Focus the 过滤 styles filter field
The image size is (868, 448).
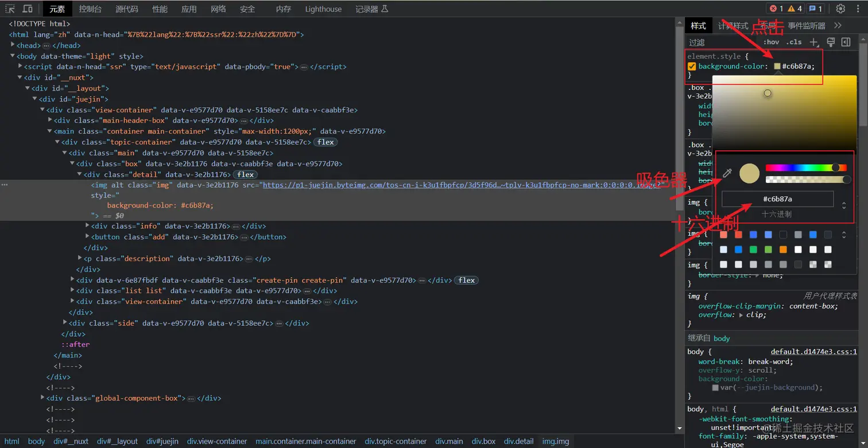coord(723,42)
